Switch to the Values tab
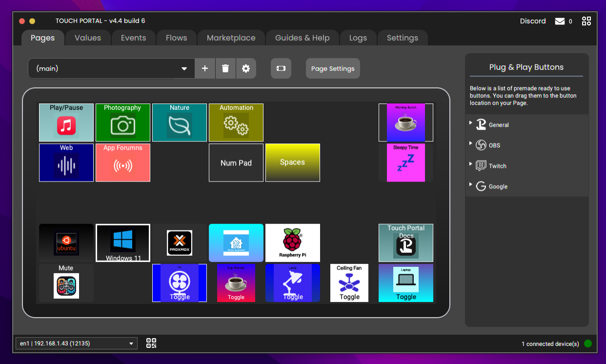 [87, 38]
